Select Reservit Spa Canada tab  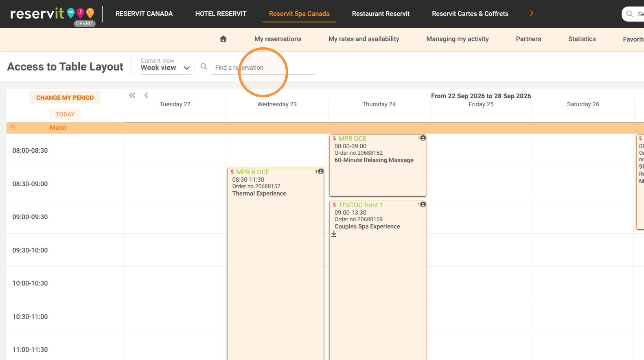tap(299, 14)
